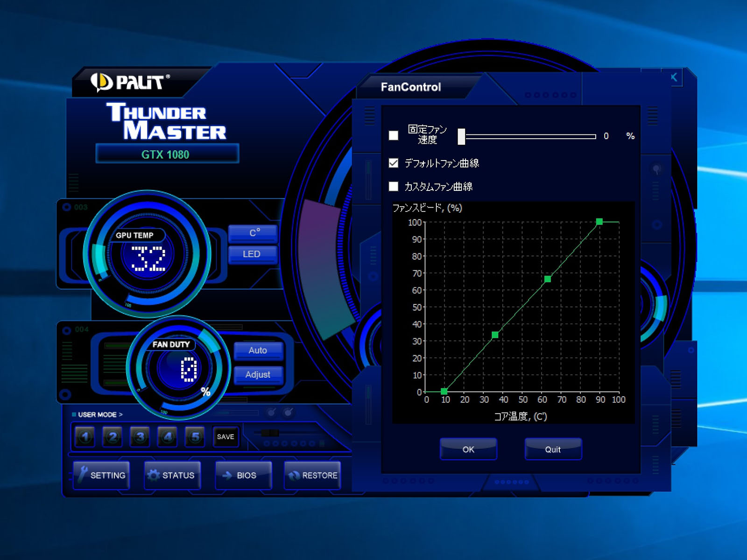
Task: Open the SETTING panel
Action: pyautogui.click(x=101, y=475)
